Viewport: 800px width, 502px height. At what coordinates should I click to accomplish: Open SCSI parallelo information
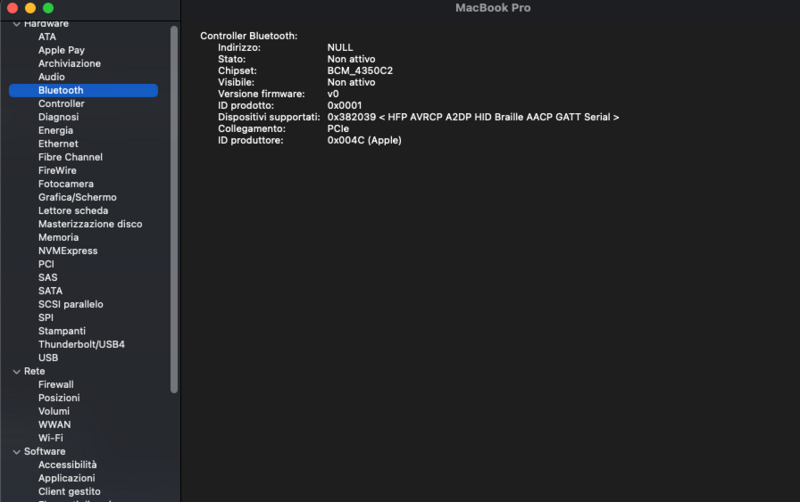click(70, 304)
